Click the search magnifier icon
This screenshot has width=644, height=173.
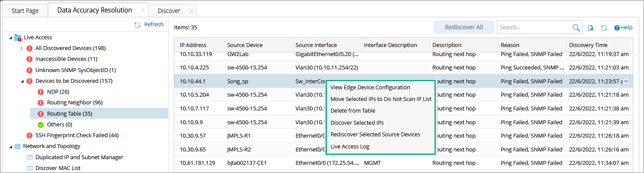click(576, 28)
